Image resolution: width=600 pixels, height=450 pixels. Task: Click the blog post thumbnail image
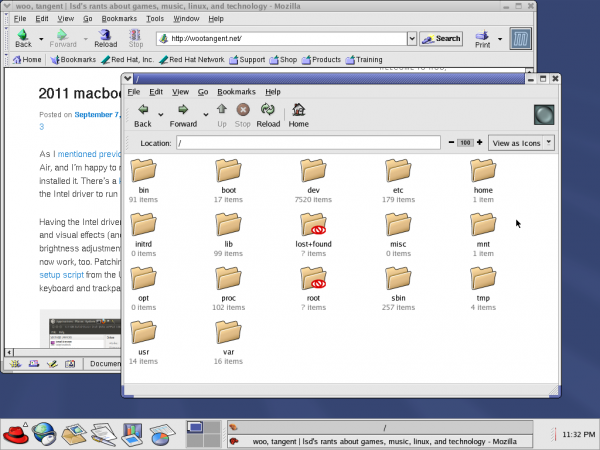84,332
